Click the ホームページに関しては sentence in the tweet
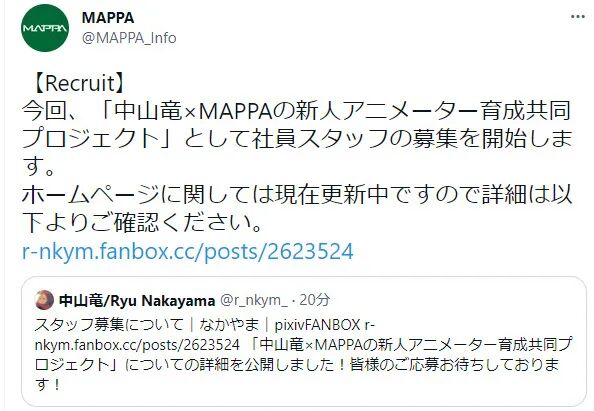 pyautogui.click(x=296, y=195)
